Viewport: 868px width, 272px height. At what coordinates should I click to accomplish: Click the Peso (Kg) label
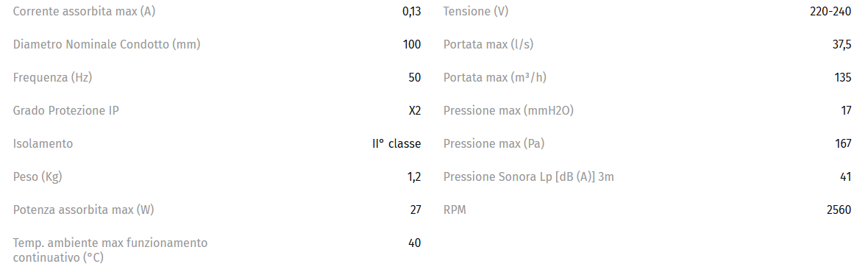coord(38,177)
